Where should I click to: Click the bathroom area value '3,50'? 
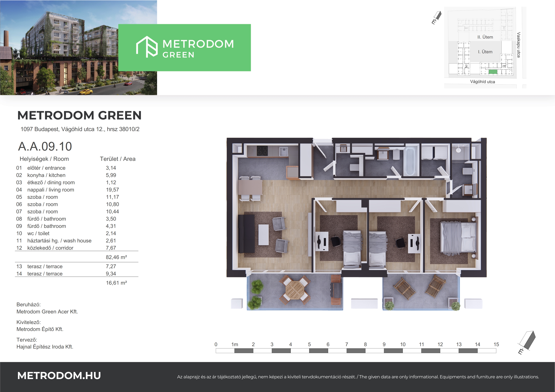[111, 219]
